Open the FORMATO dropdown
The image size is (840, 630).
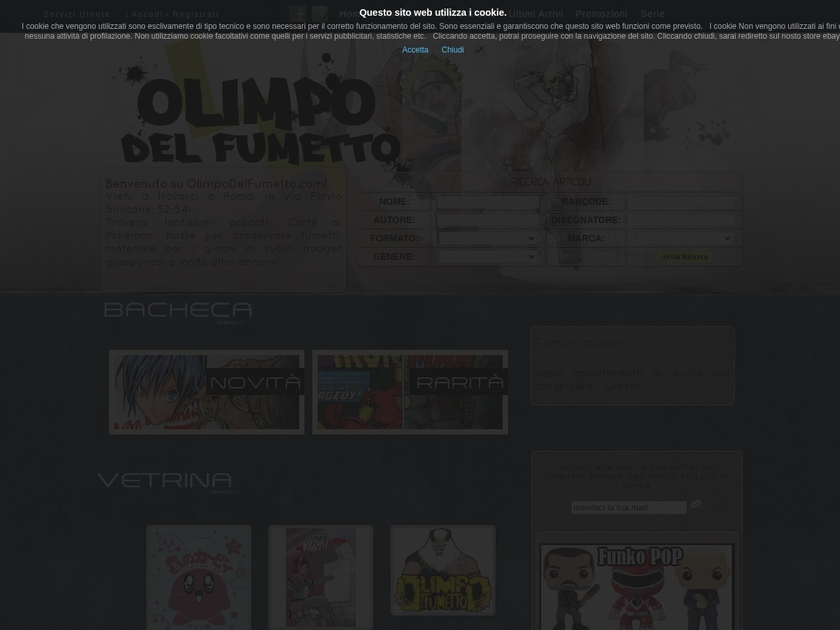[x=488, y=238]
